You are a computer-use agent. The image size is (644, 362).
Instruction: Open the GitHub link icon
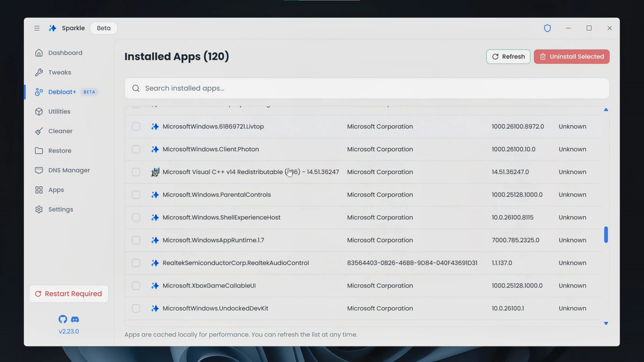tap(62, 319)
